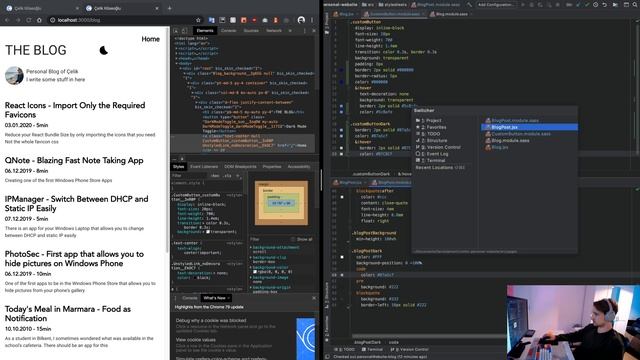Toggle the DevTools device toolbar icon
Viewport: 640px width, 360px height.
pyautogui.click(x=184, y=31)
